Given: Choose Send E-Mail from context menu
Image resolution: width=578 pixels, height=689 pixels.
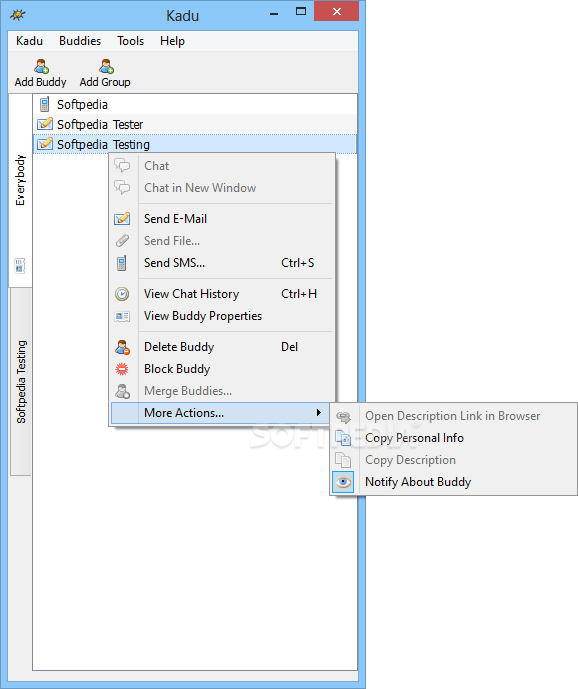Looking at the screenshot, I should click(222, 219).
